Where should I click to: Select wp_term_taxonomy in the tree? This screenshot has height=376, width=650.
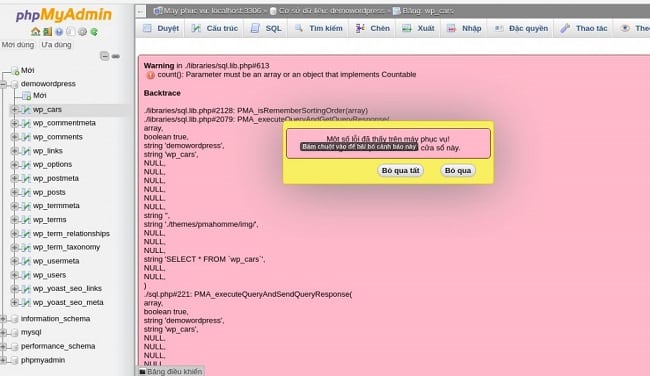pyautogui.click(x=66, y=247)
